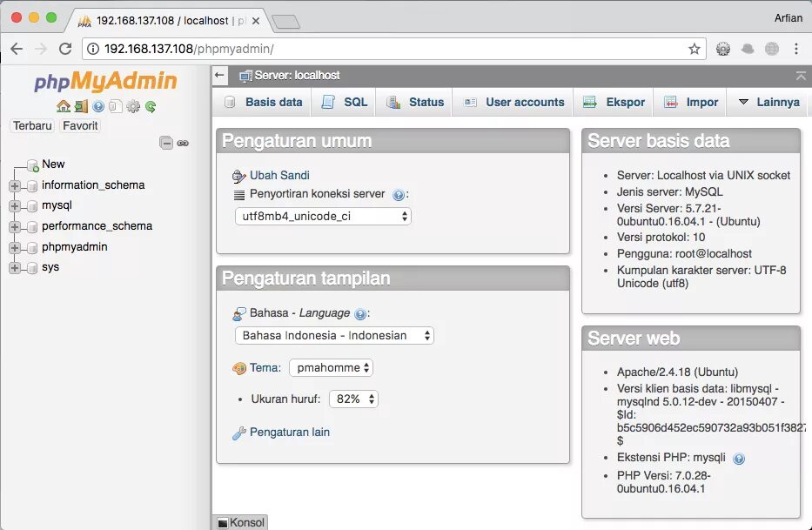Expand the mysql database tree
The height and width of the screenshot is (530, 812).
15,205
